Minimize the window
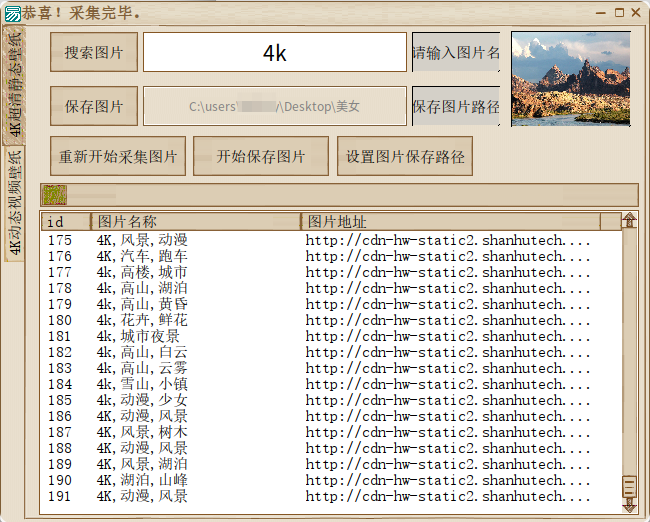 point(602,12)
